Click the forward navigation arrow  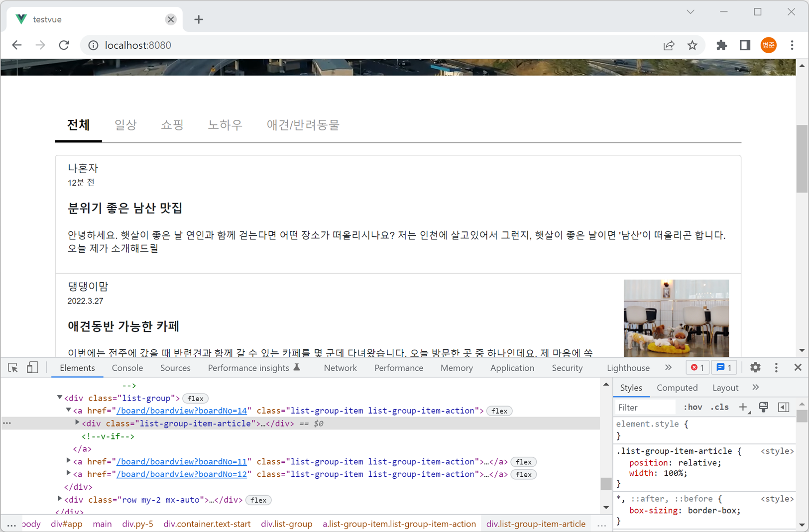click(40, 45)
